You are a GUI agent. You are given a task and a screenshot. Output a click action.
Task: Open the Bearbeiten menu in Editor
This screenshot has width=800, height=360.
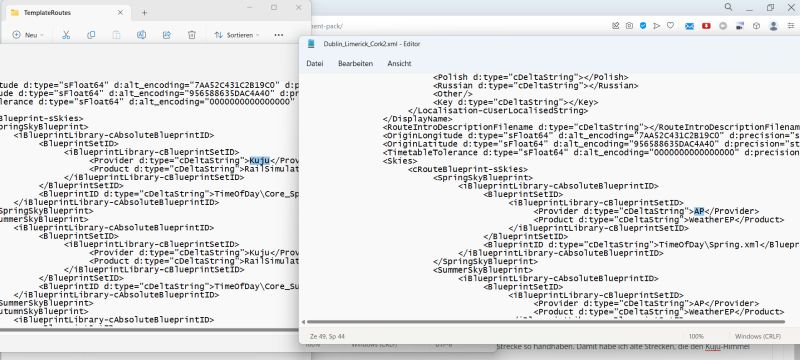pyautogui.click(x=356, y=64)
